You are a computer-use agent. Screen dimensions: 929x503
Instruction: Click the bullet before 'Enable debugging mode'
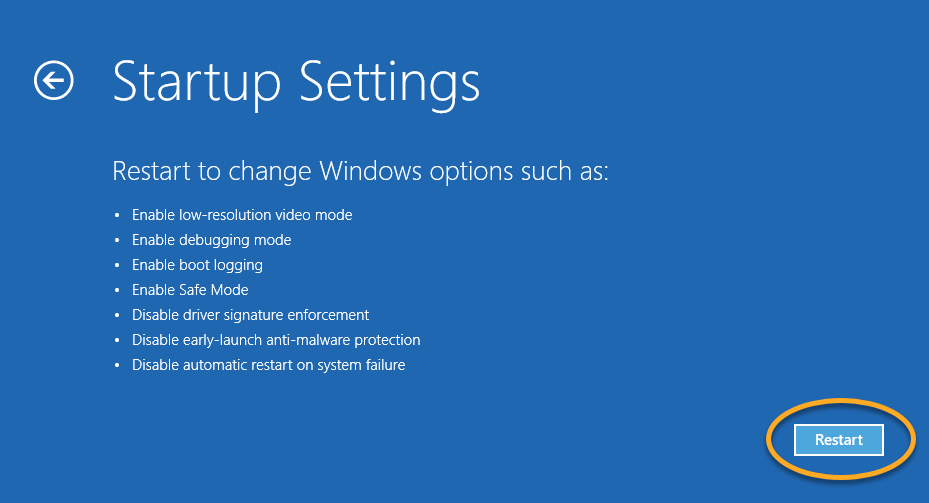(x=117, y=241)
